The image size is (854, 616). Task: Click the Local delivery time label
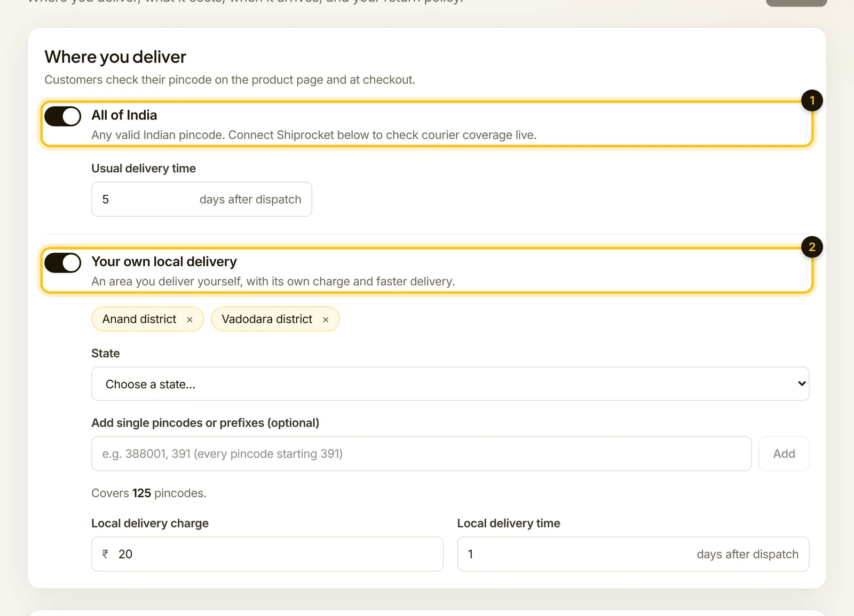point(509,523)
